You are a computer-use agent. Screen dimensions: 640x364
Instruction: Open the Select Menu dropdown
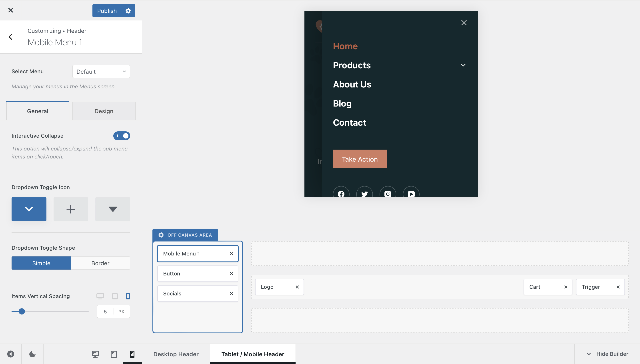tap(101, 71)
